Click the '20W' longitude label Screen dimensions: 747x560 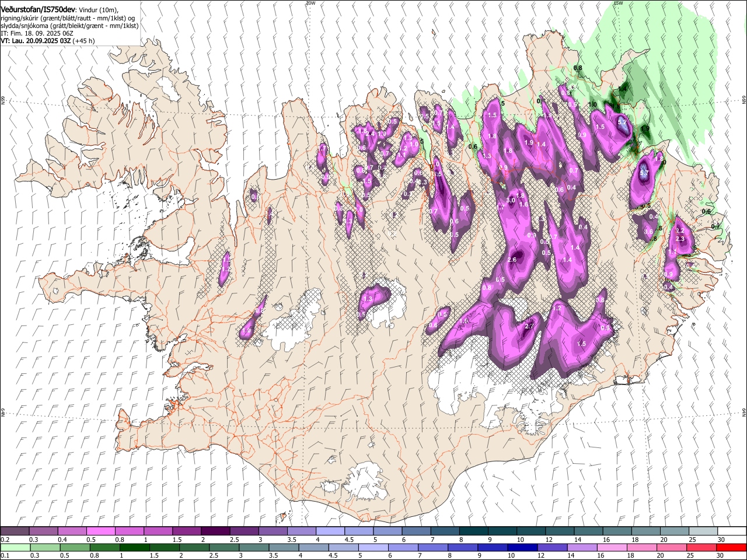(310, 3)
